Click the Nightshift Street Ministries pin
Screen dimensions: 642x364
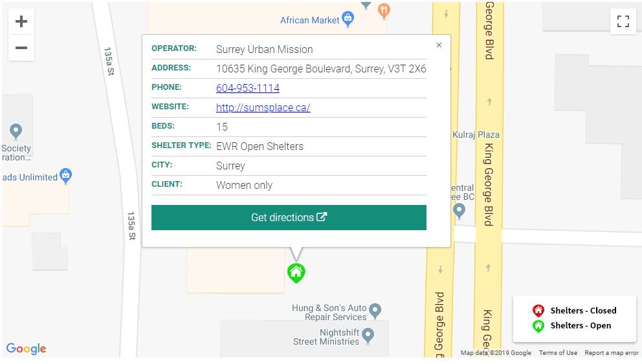click(x=368, y=336)
